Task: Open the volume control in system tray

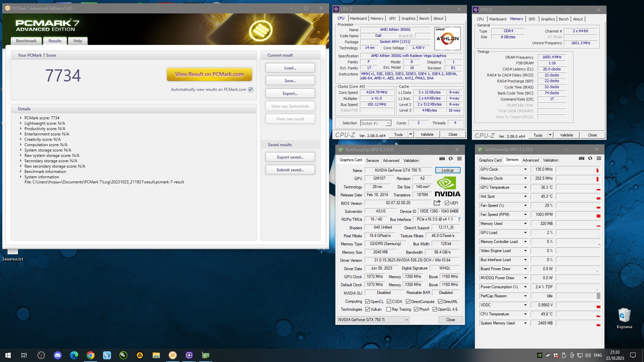Action: click(x=588, y=355)
